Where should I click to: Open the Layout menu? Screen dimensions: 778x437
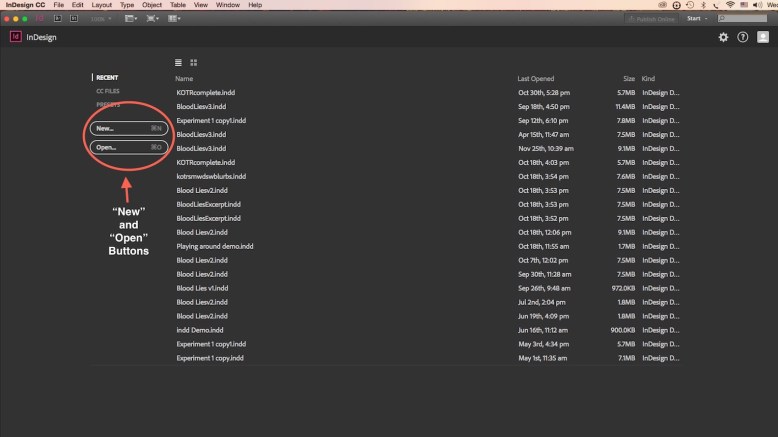(x=102, y=5)
